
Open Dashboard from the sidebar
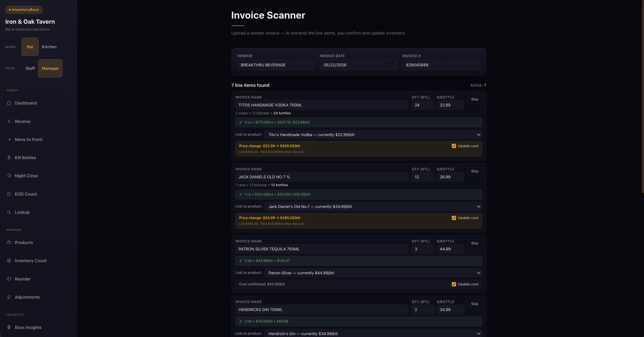[x=38, y=103]
